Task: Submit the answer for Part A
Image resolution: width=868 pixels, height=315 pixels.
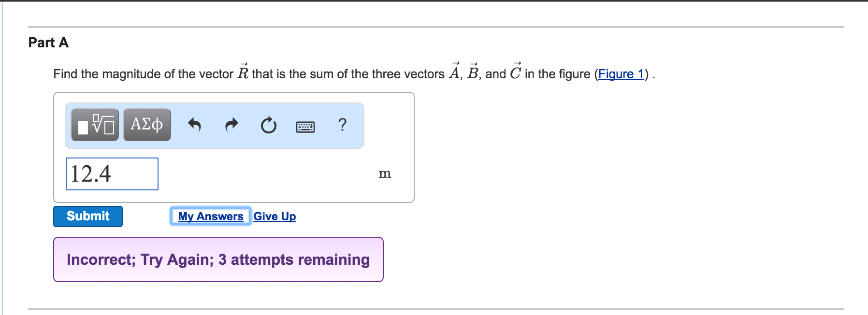Action: (87, 216)
